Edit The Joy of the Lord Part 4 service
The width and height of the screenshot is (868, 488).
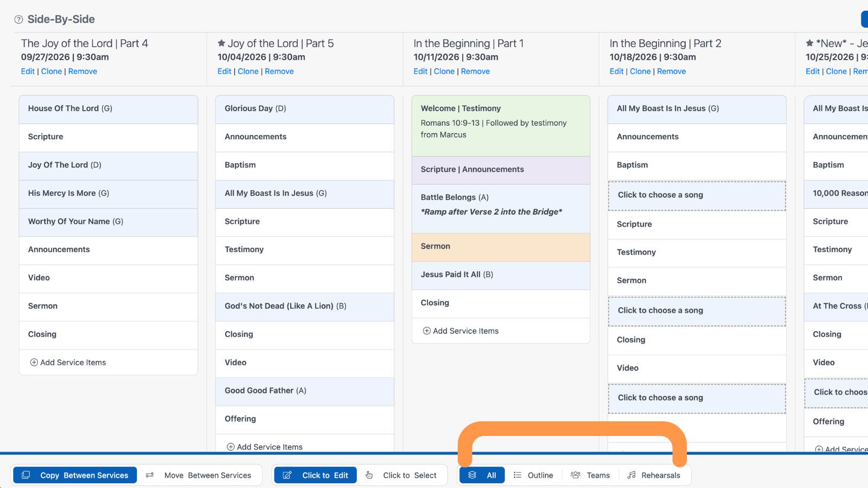click(x=28, y=71)
